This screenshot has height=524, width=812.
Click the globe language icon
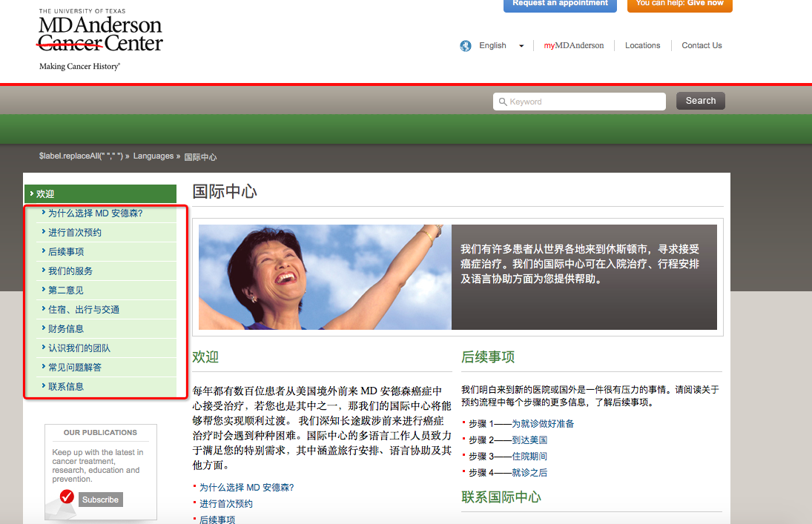pyautogui.click(x=466, y=45)
